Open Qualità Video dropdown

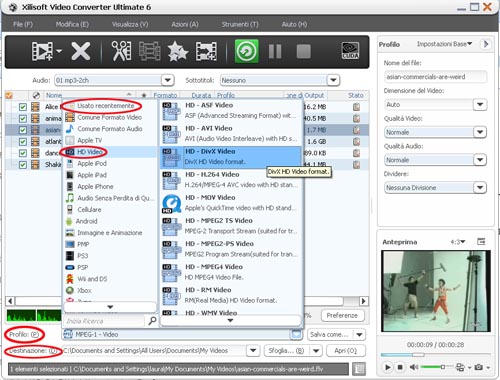click(480, 132)
